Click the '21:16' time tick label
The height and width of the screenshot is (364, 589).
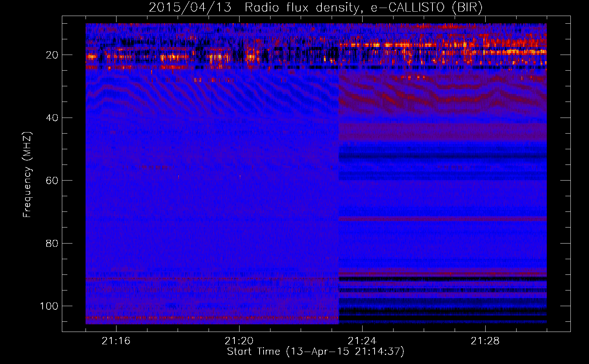coord(116,341)
